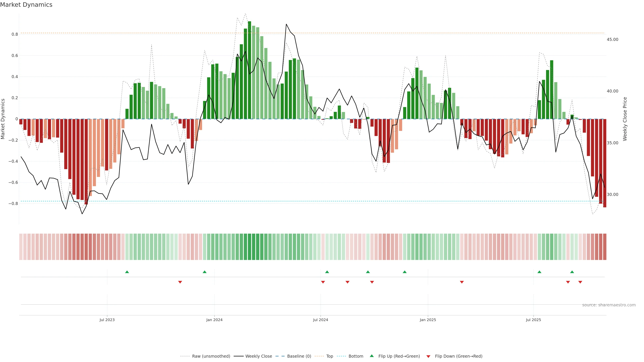This screenshot has width=644, height=362.
Task: Click the flip-up marker just before Jan 2024
Action: click(x=204, y=272)
